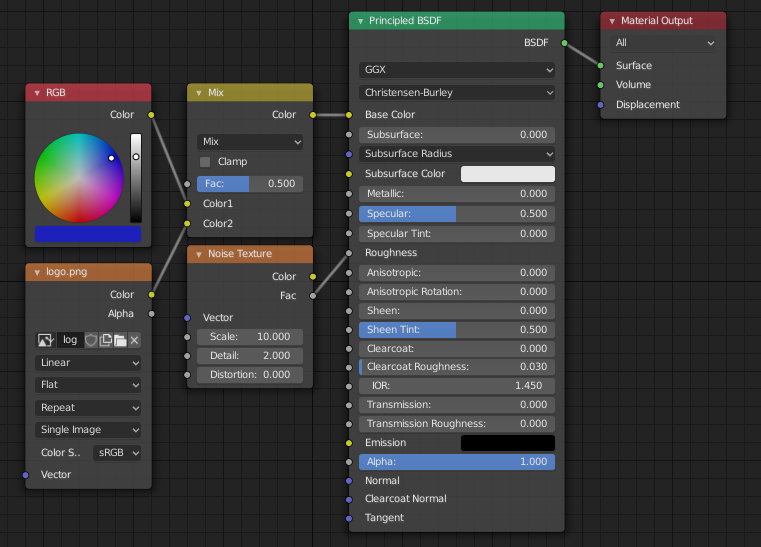The width and height of the screenshot is (761, 547).
Task: Click the logo.png Alpha output socket
Action: pos(151,314)
